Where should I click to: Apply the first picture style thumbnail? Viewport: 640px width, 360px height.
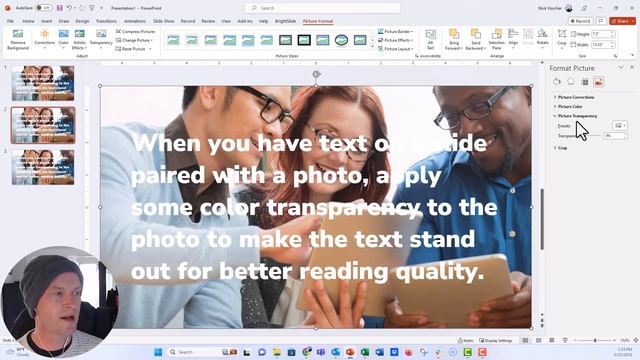[173, 40]
